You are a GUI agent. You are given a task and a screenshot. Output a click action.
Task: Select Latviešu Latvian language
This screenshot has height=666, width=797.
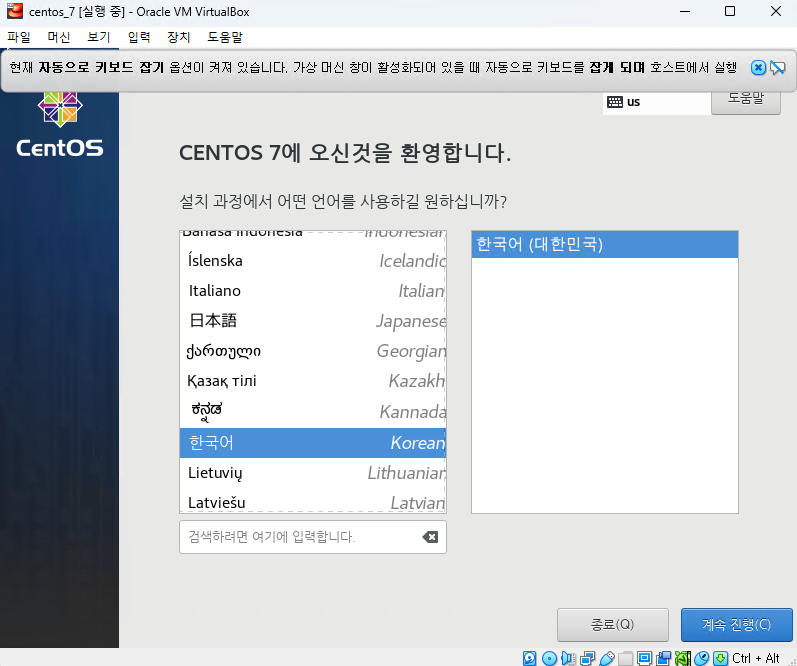(313, 502)
